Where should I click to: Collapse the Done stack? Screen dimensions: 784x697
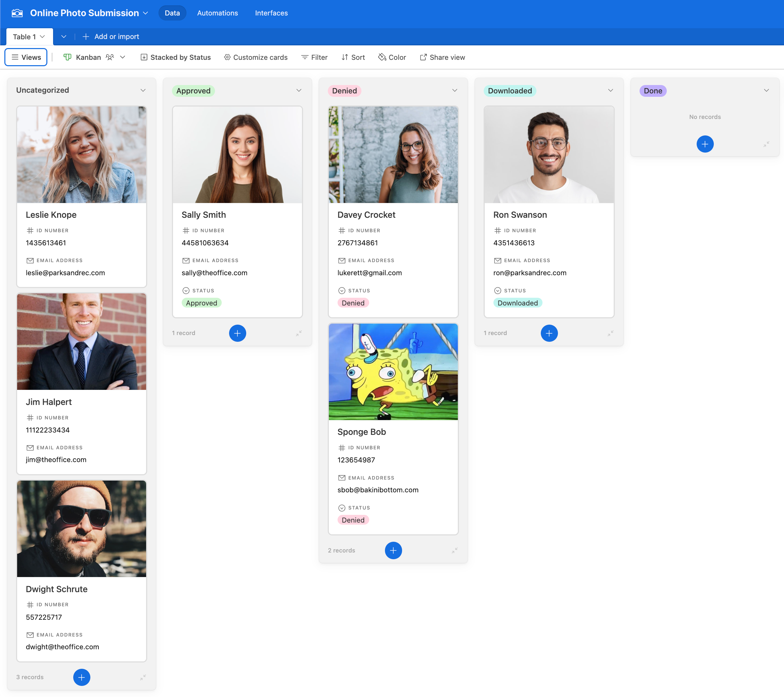[766, 144]
